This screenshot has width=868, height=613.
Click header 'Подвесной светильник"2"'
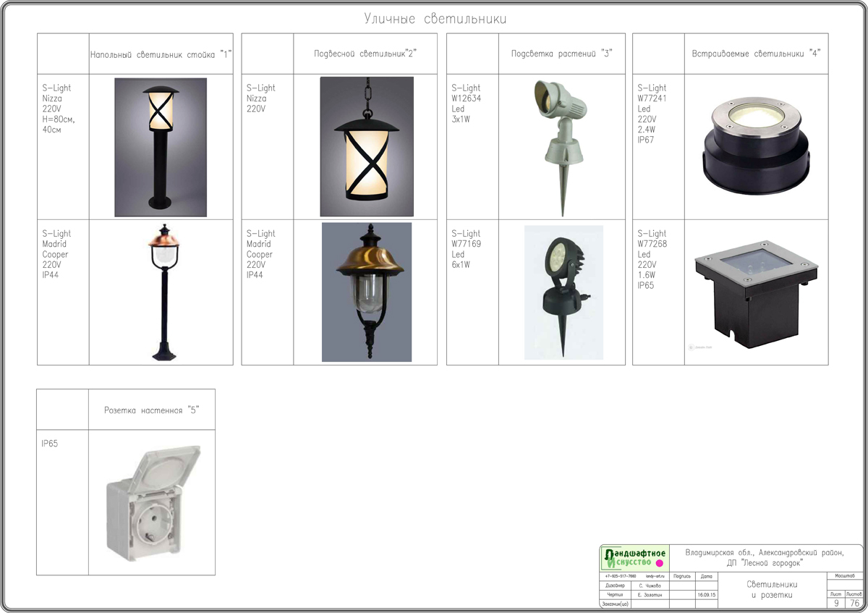click(365, 54)
